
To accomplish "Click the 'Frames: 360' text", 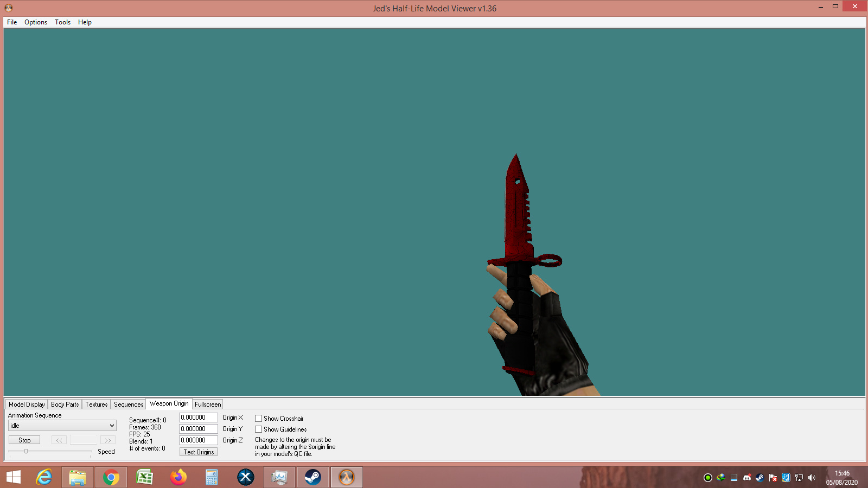I will (x=145, y=427).
